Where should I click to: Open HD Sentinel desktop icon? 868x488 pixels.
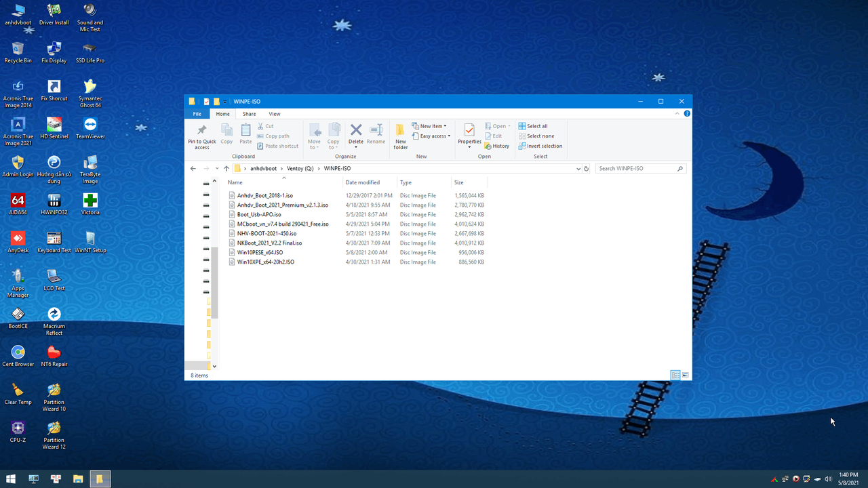54,129
